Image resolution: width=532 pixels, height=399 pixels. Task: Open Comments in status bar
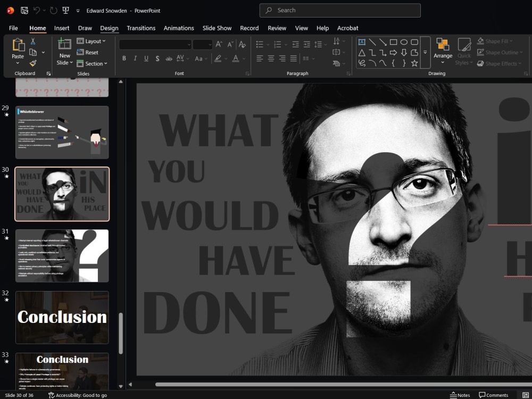point(493,395)
